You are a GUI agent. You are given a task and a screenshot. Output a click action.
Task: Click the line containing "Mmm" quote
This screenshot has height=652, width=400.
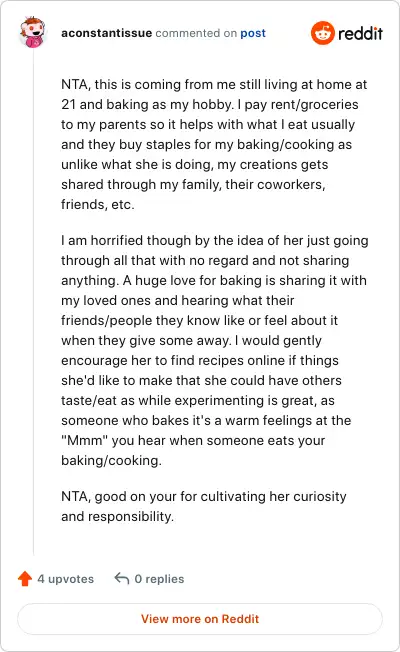(193, 440)
